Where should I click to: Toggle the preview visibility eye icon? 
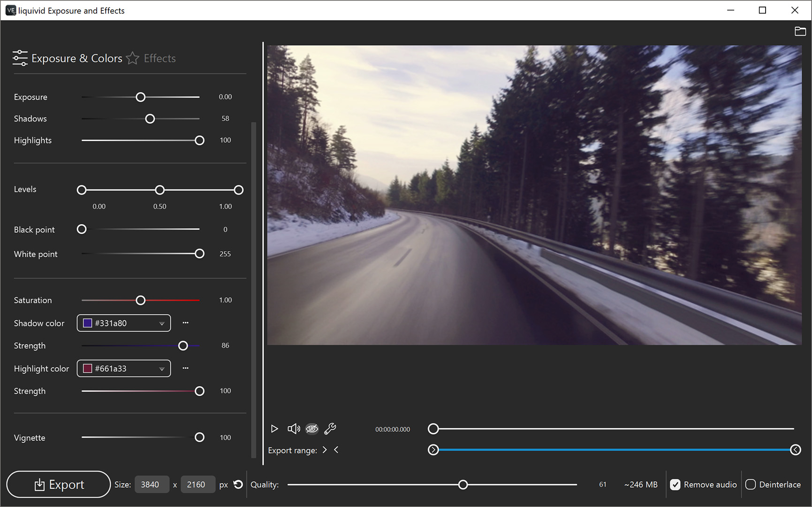click(311, 429)
